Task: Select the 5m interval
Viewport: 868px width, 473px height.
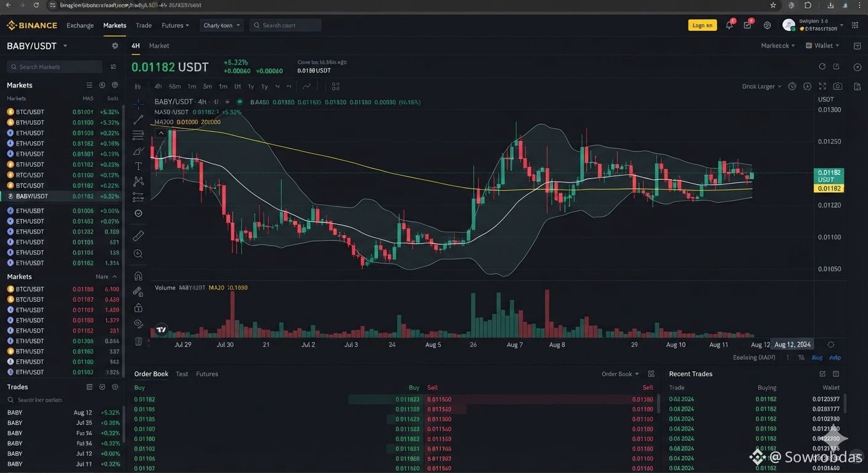Action: pyautogui.click(x=207, y=87)
